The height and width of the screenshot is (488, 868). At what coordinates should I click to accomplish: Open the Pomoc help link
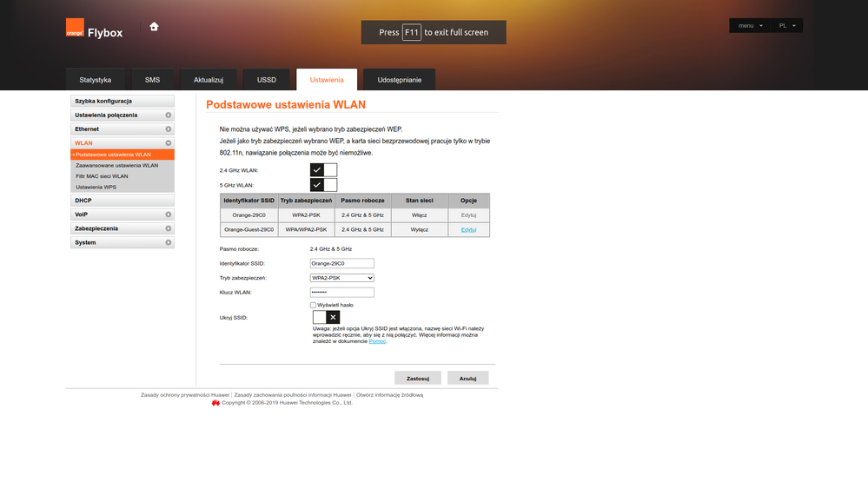click(377, 341)
